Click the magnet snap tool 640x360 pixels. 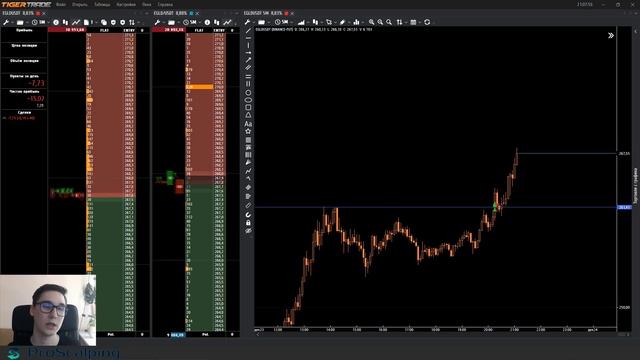[x=248, y=215]
